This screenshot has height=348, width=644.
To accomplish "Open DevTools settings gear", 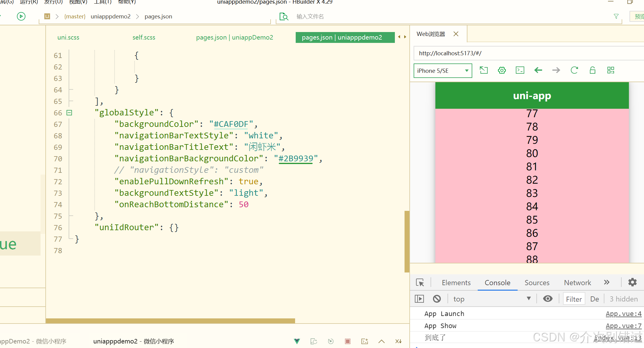I will click(633, 282).
